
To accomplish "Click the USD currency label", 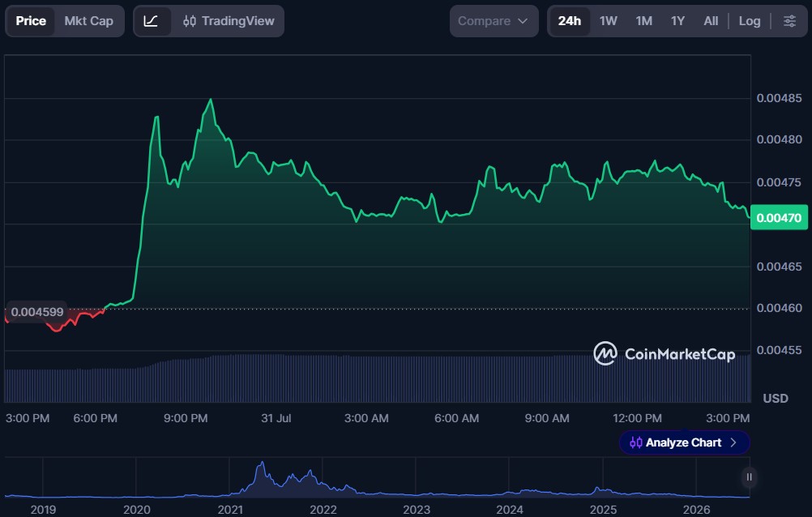I will [776, 399].
